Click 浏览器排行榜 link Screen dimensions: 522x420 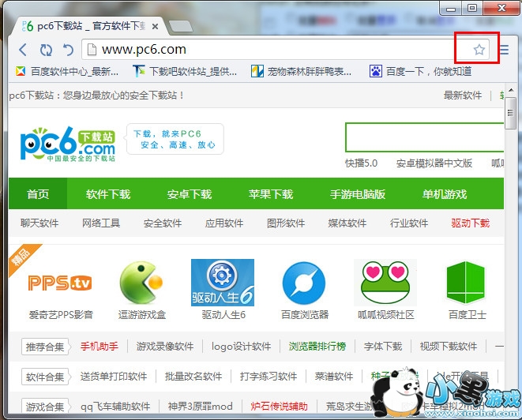click(317, 347)
